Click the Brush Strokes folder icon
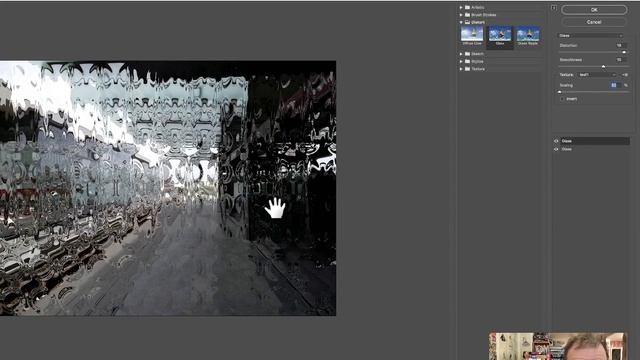 pos(467,15)
